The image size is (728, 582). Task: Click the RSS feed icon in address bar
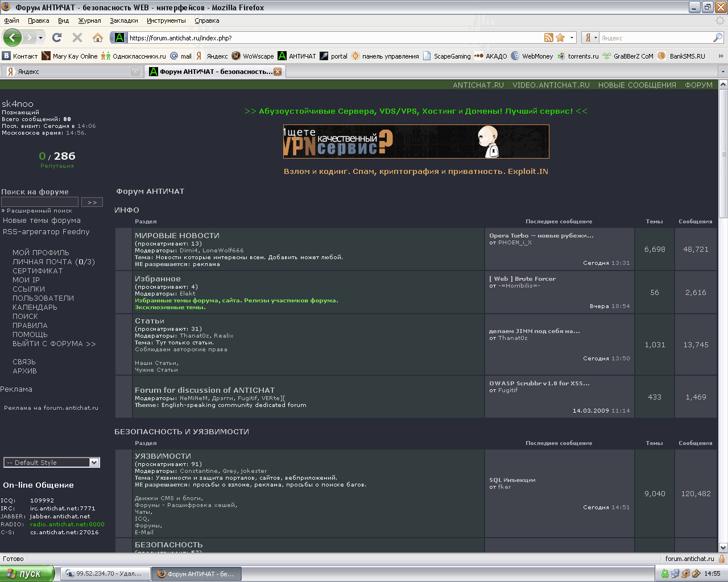click(549, 38)
